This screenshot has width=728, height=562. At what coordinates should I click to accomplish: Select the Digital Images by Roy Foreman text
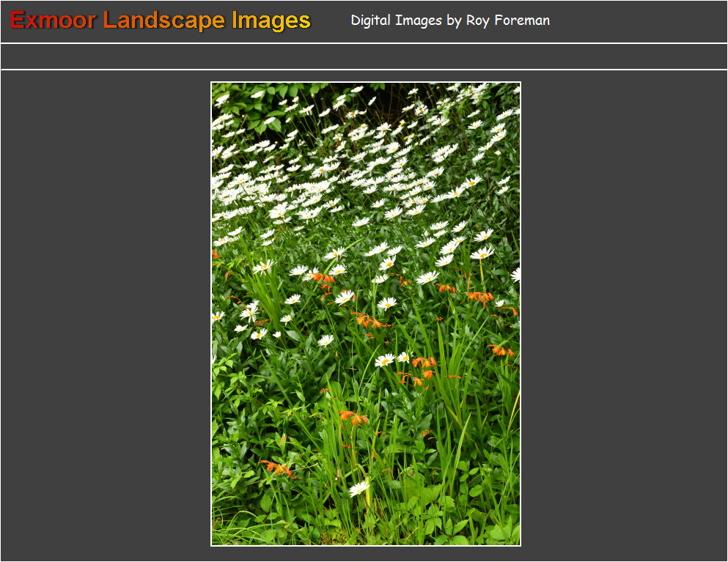(x=449, y=21)
